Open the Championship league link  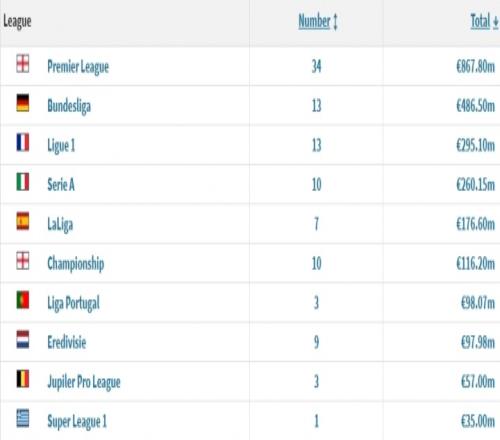click(x=76, y=264)
